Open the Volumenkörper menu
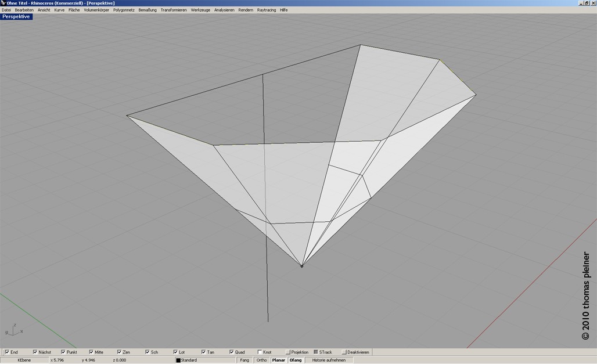 pos(96,10)
